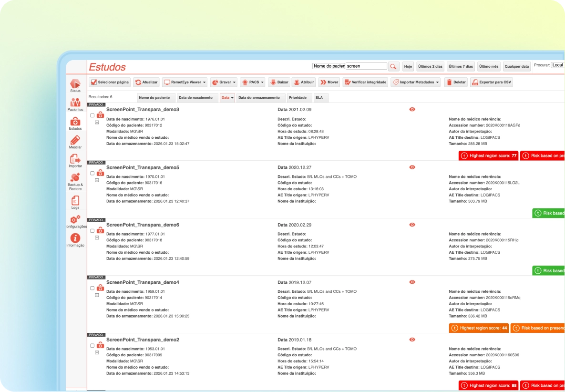Click the Atribuir toolbar button
The width and height of the screenshot is (565, 392).
[x=303, y=82]
